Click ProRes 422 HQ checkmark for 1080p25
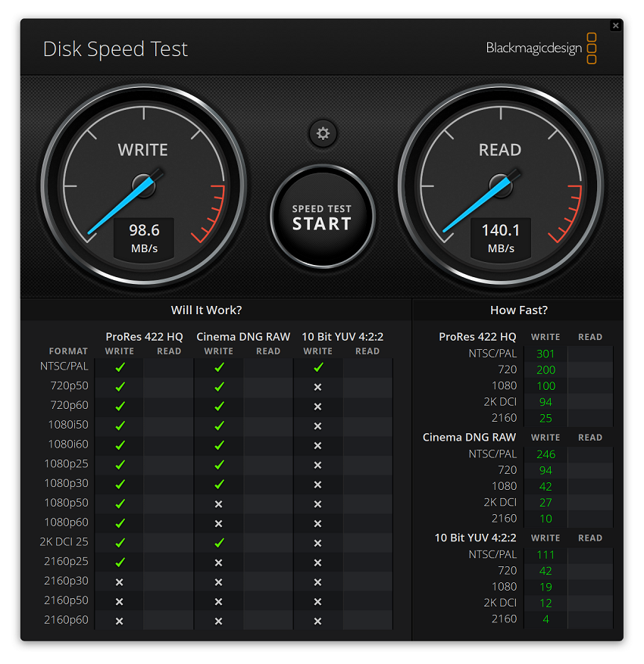Image resolution: width=644 pixels, height=664 pixels. [120, 465]
